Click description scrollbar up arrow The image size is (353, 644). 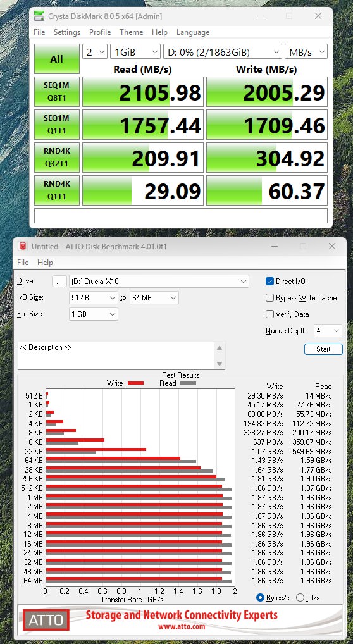click(220, 347)
